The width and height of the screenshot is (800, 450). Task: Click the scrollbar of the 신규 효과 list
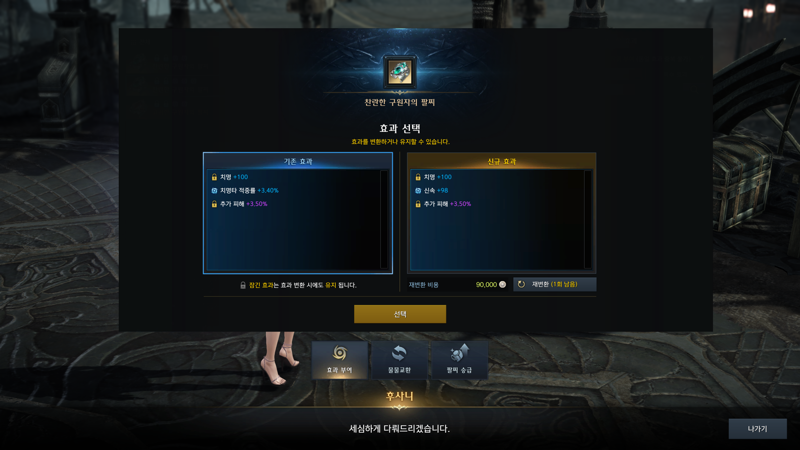[587, 219]
